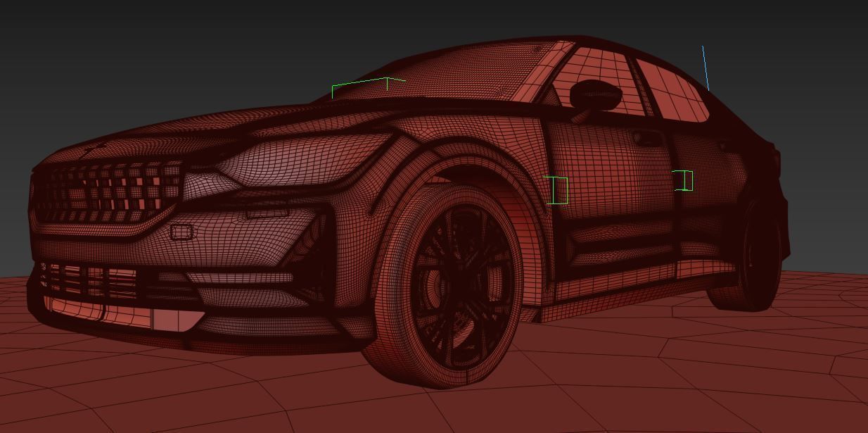Screen dimensions: 868x433
Task: Select the side mirror of the car
Action: pyautogui.click(x=596, y=96)
